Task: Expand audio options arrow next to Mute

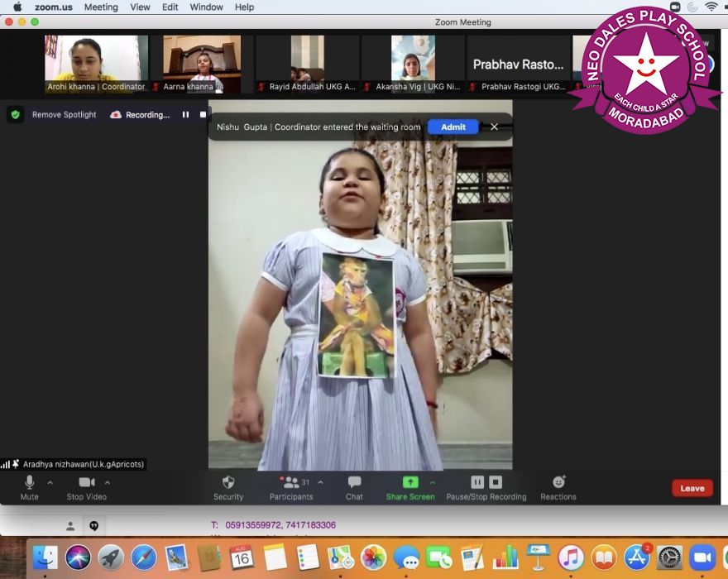Action: point(50,482)
